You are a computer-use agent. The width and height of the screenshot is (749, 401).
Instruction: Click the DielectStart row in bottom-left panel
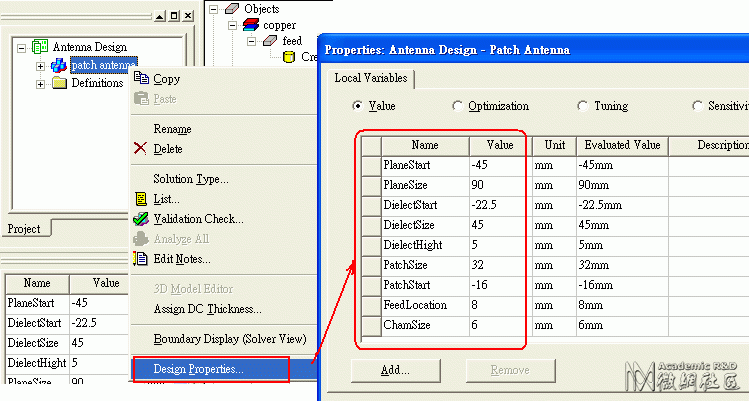point(67,323)
